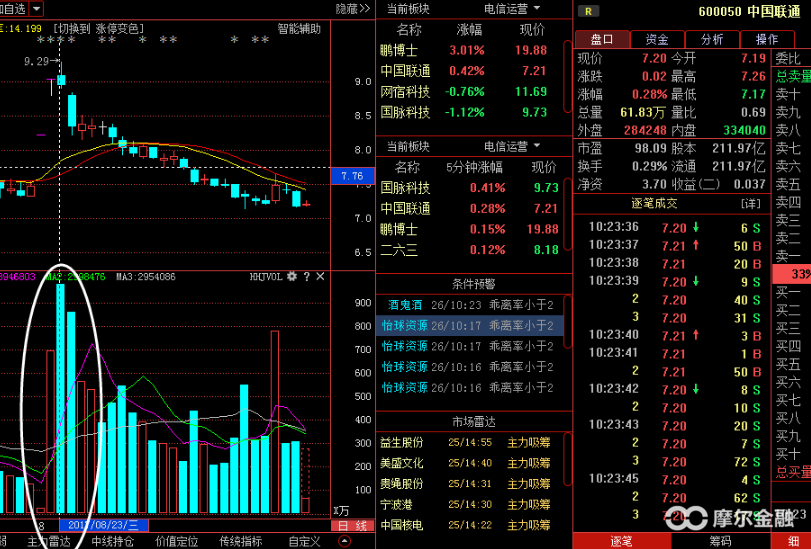Image resolution: width=811 pixels, height=549 pixels.
Task: Switch to the 资金 tab
Action: coord(657,39)
